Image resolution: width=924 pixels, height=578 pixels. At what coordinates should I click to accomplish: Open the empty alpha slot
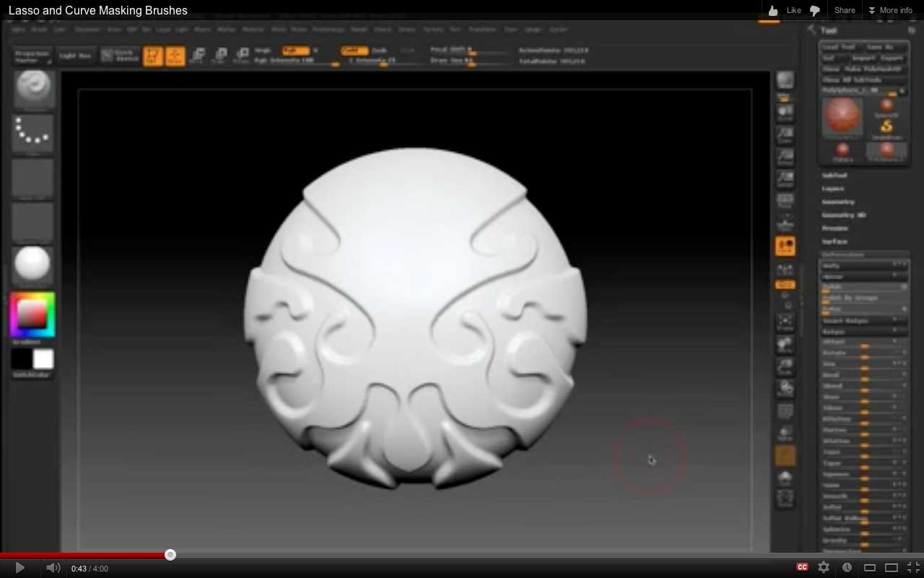[x=32, y=177]
